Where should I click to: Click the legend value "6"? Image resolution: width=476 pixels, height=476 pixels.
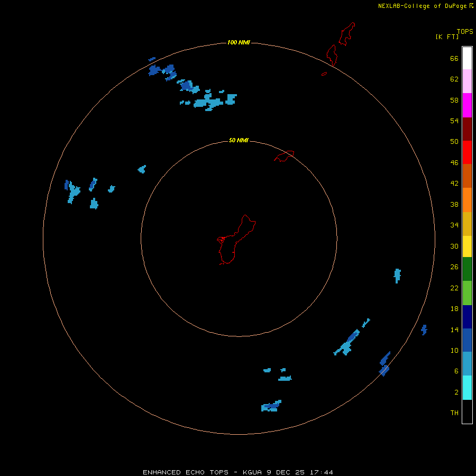tap(456, 371)
